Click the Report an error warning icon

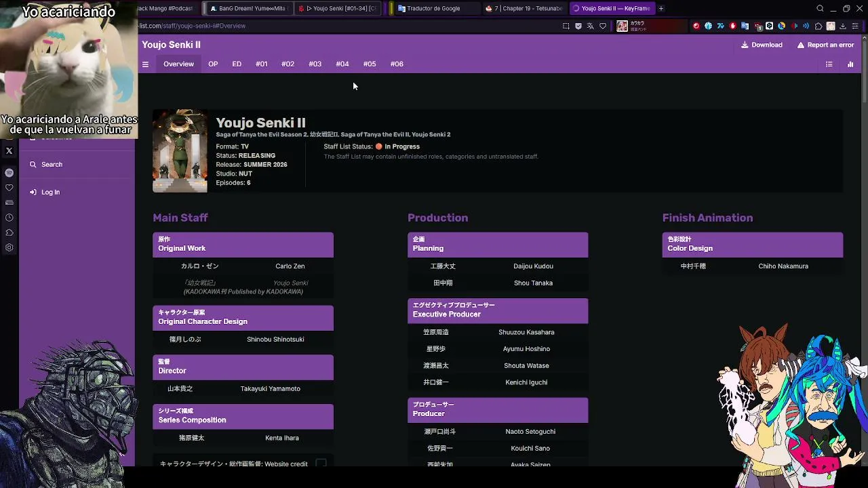pyautogui.click(x=801, y=45)
